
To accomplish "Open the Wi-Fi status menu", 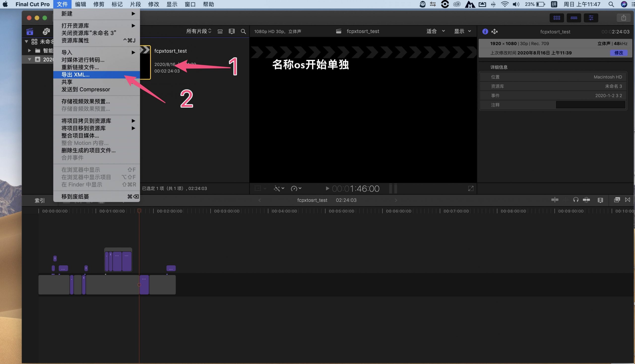I will pos(505,4).
